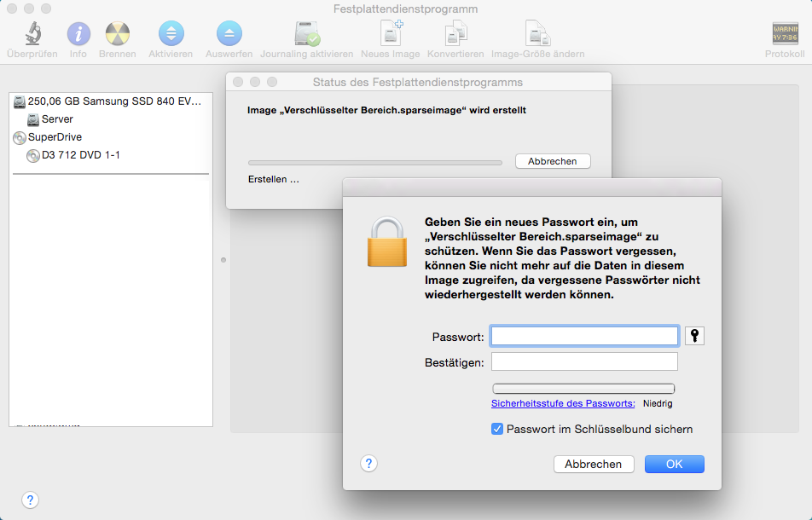
Task: Create a Neues Image from toolbar
Action: click(391, 34)
